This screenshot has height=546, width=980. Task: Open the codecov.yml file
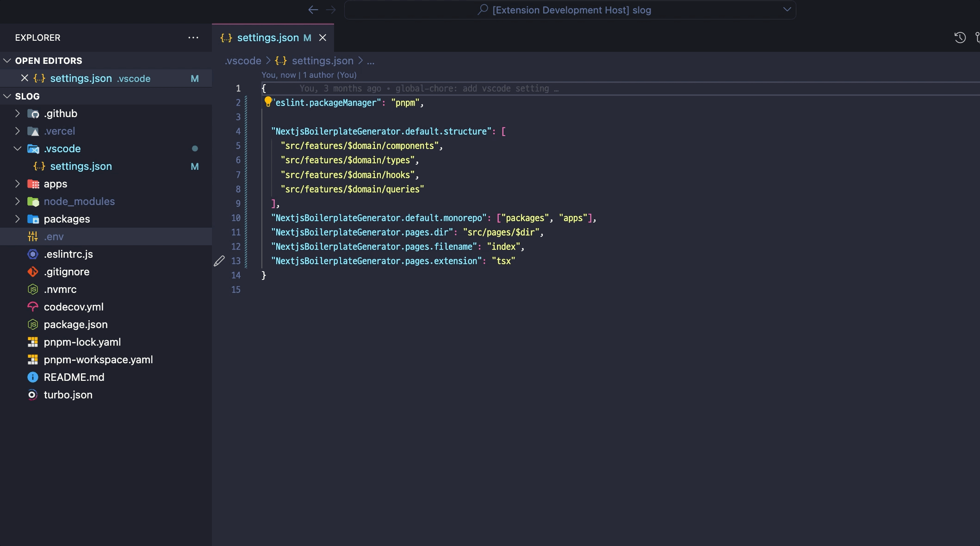74,307
